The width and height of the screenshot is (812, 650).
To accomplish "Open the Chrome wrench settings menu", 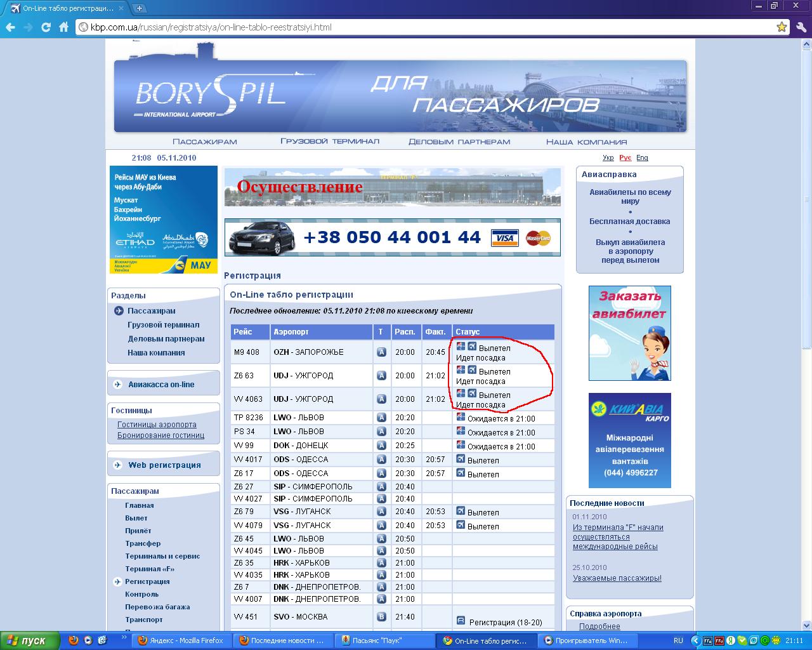I will [801, 27].
